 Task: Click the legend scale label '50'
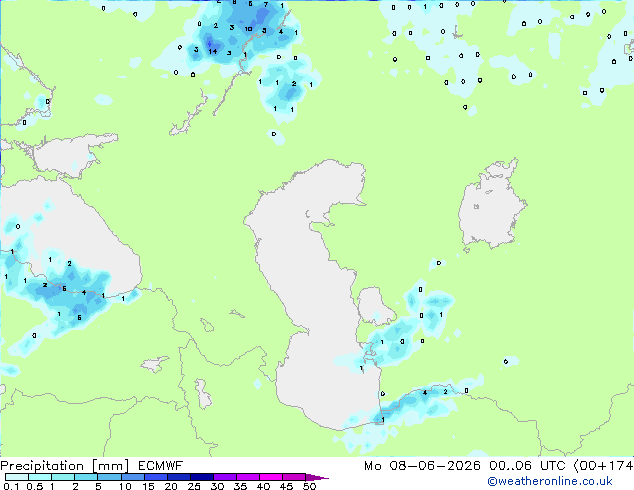pyautogui.click(x=309, y=486)
